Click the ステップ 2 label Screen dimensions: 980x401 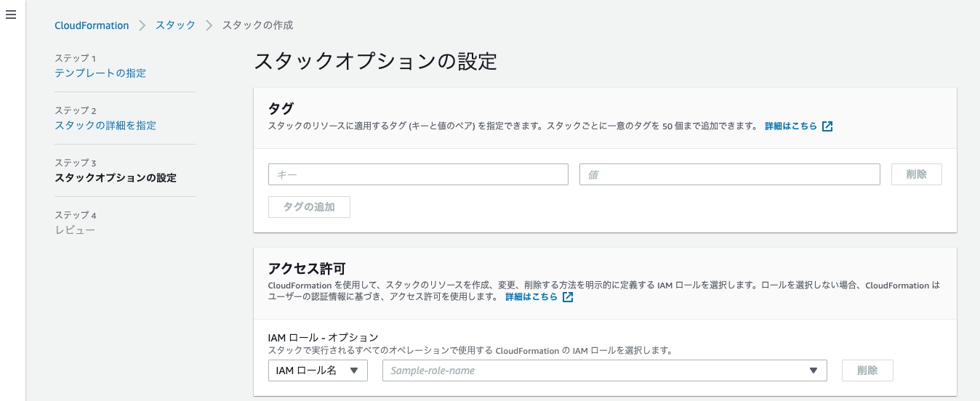(x=76, y=110)
